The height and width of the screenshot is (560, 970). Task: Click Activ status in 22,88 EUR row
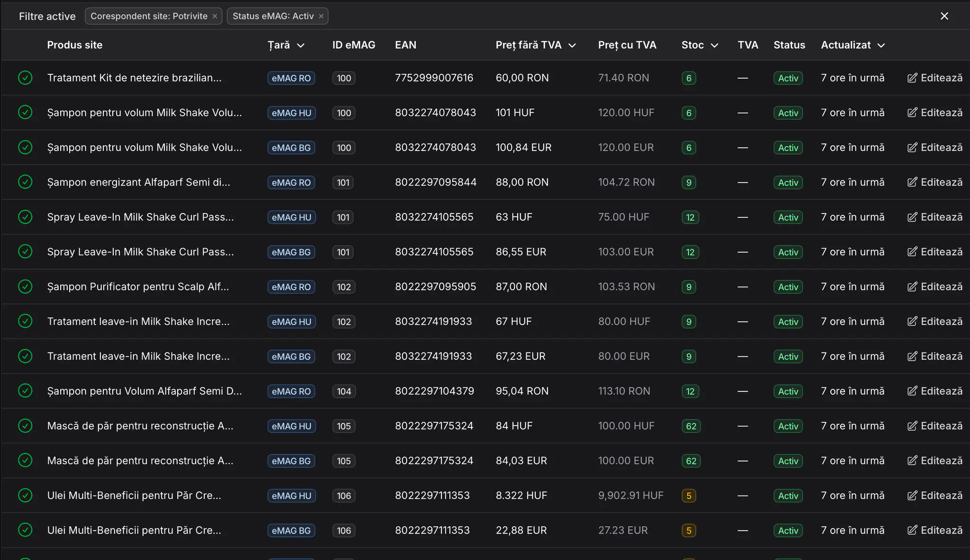pos(788,531)
